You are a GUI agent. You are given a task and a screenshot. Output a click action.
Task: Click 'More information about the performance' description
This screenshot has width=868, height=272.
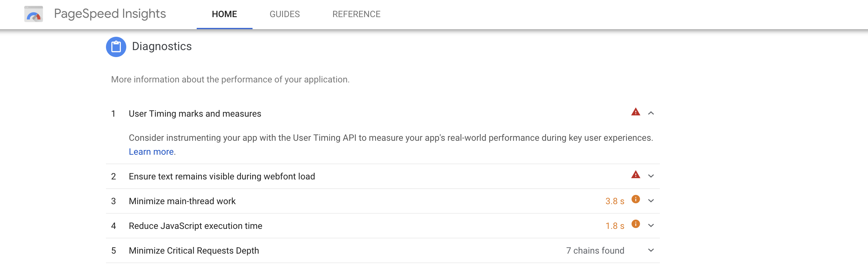click(x=230, y=80)
